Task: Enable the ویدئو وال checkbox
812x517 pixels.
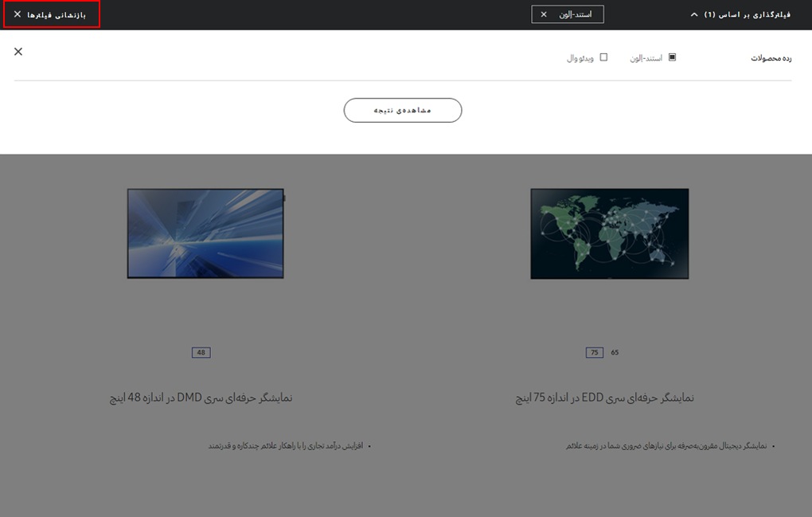Action: 603,57
